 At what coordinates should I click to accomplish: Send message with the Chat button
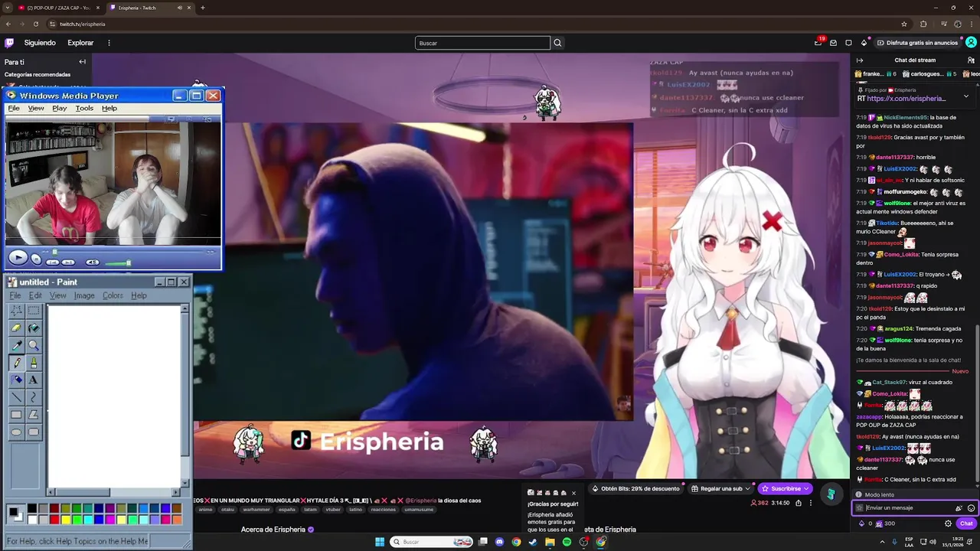pos(965,523)
